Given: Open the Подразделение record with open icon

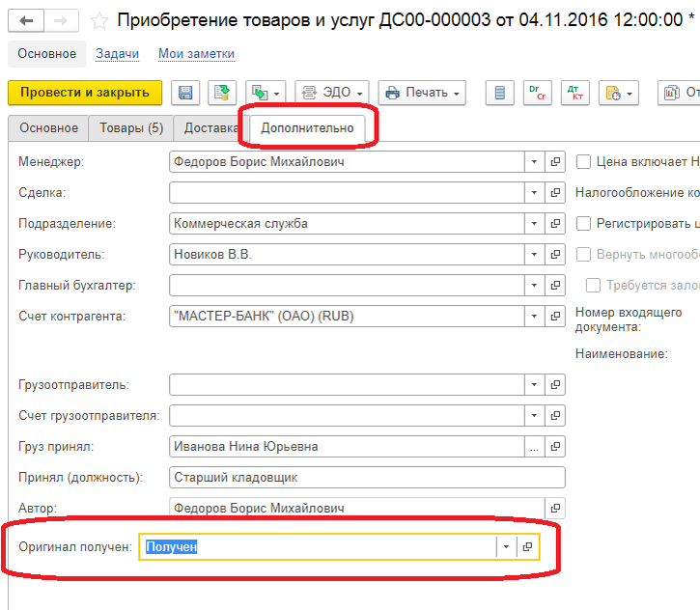Looking at the screenshot, I should (x=555, y=224).
